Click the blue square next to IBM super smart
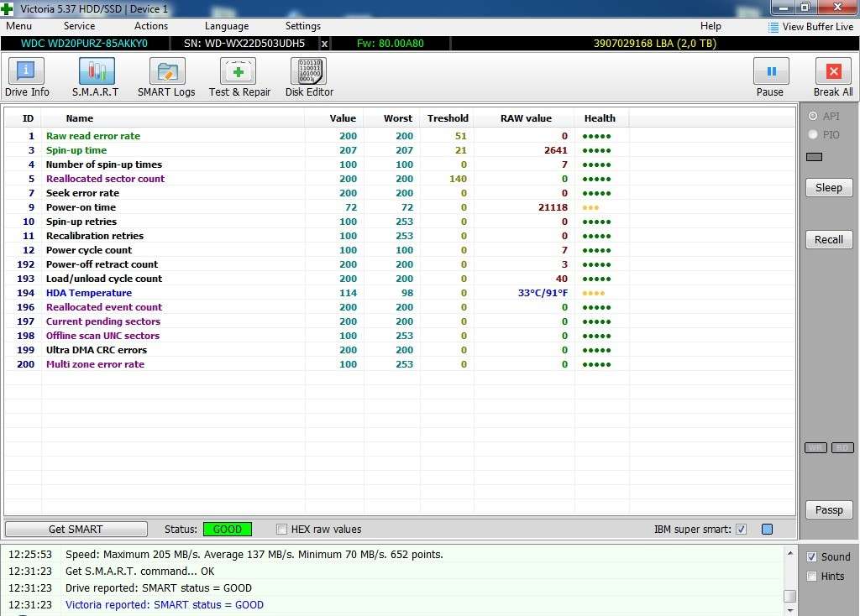 coord(767,530)
